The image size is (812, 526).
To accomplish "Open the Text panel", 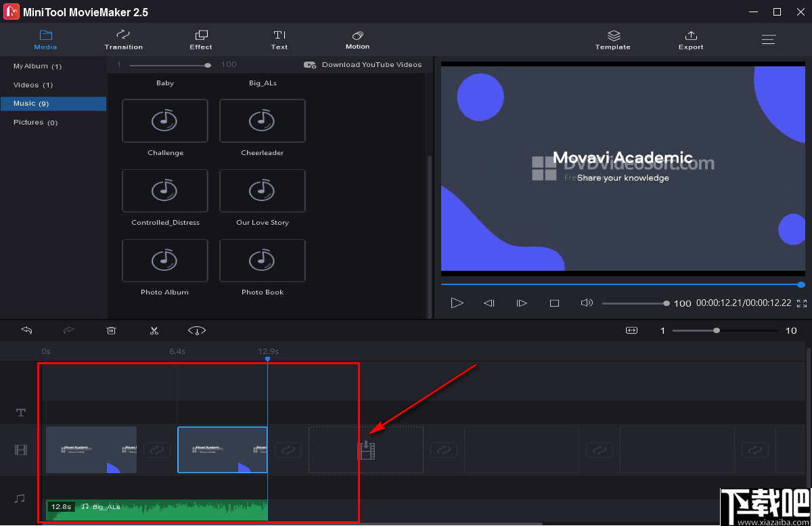I will click(279, 39).
